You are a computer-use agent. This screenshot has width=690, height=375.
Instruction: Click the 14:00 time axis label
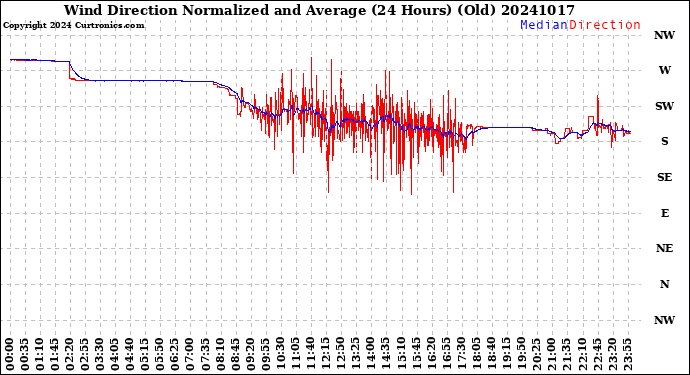371,354
